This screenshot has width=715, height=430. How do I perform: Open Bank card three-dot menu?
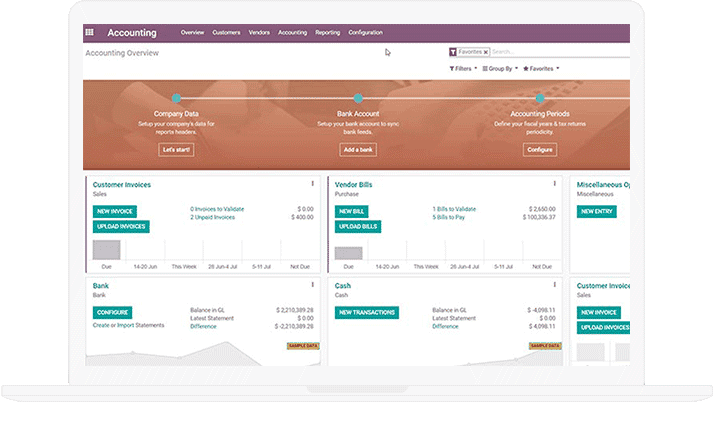pyautogui.click(x=312, y=286)
